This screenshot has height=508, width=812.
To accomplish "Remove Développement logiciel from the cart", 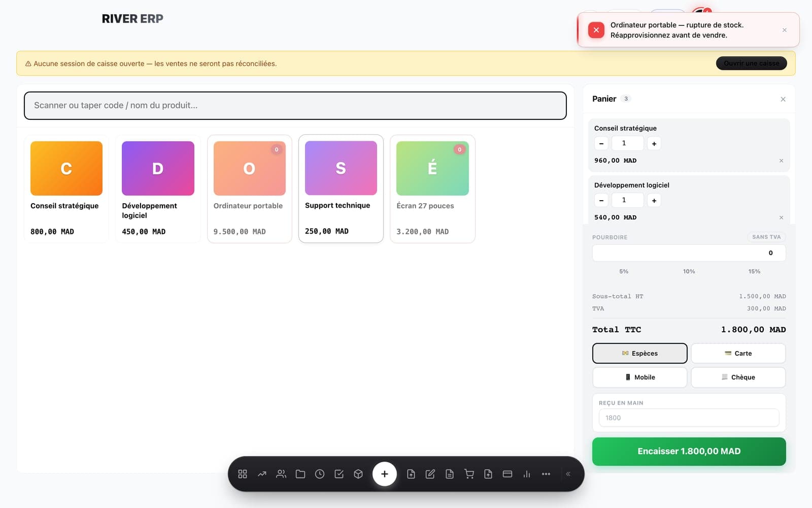I will 781,217.
